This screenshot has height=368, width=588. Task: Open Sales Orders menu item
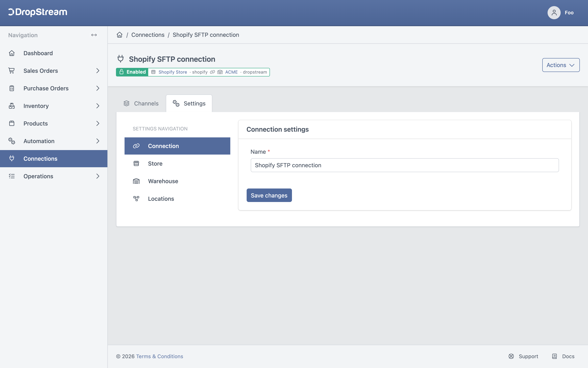pos(54,71)
